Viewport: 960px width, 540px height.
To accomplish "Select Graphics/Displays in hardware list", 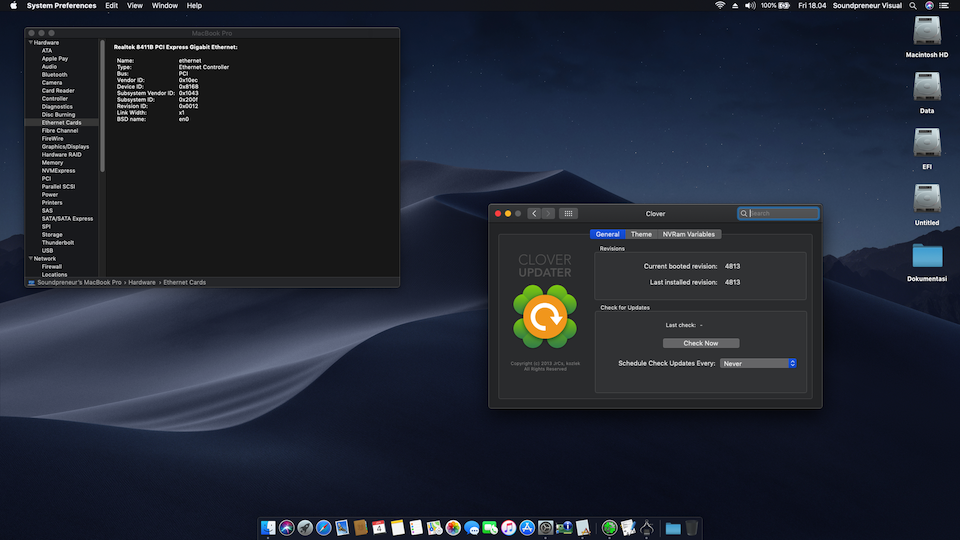I will click(66, 147).
